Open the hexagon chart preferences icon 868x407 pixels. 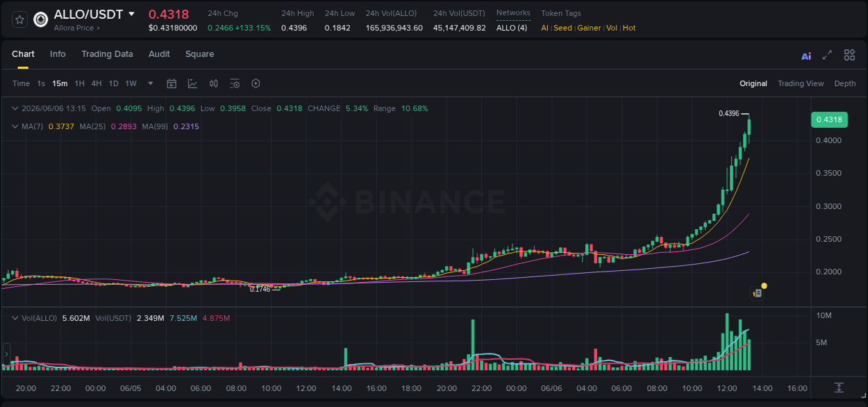click(256, 83)
